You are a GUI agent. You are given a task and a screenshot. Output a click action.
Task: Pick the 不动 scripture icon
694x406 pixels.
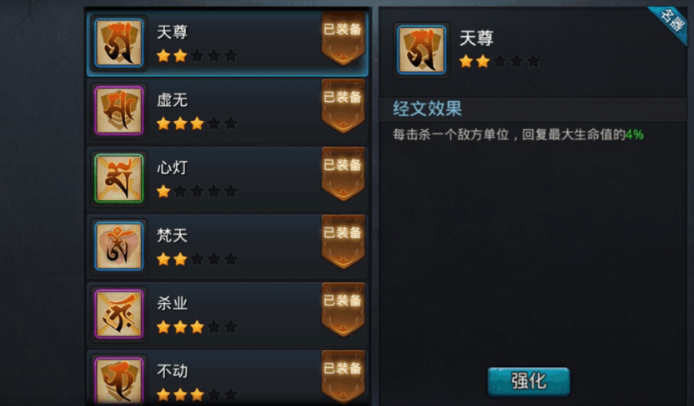pyautogui.click(x=119, y=381)
